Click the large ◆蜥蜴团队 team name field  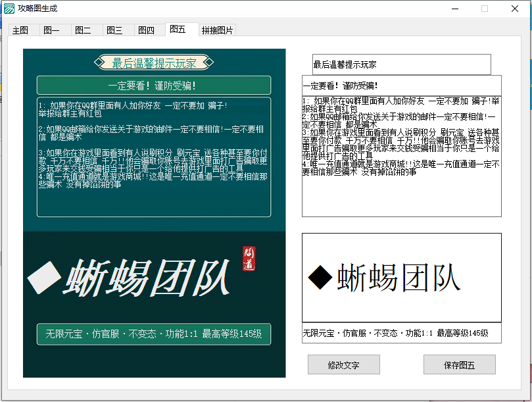401,277
